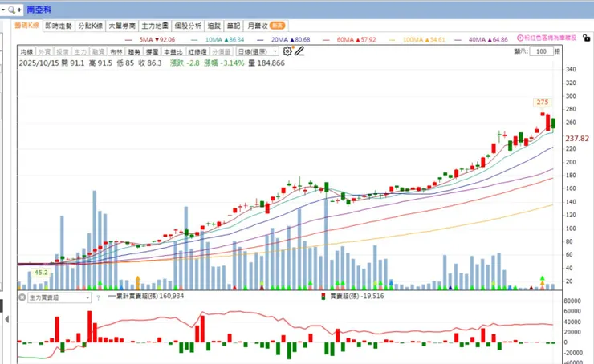Toggle 分價量 volume-by-price button

[x=222, y=51]
